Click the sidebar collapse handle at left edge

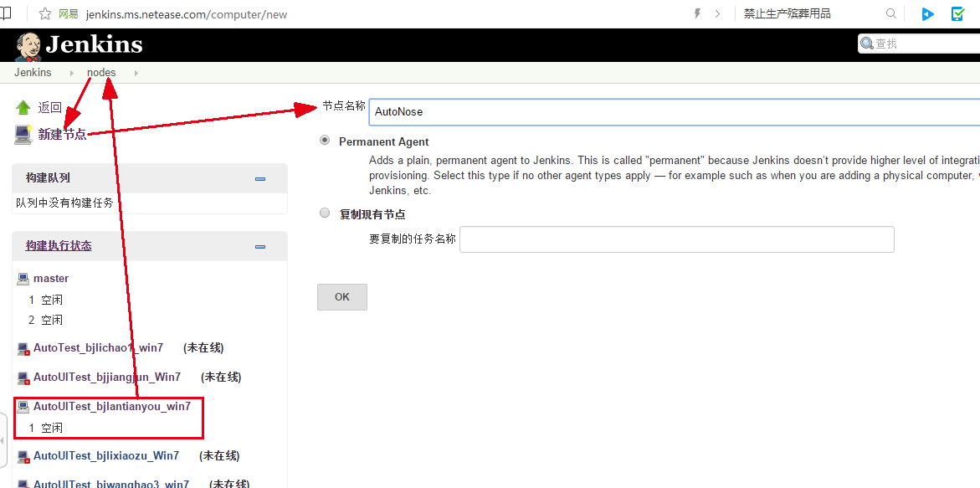tap(3, 440)
